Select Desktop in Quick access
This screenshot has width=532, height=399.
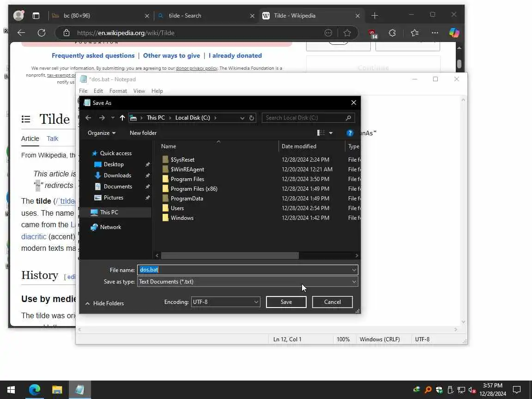(114, 164)
